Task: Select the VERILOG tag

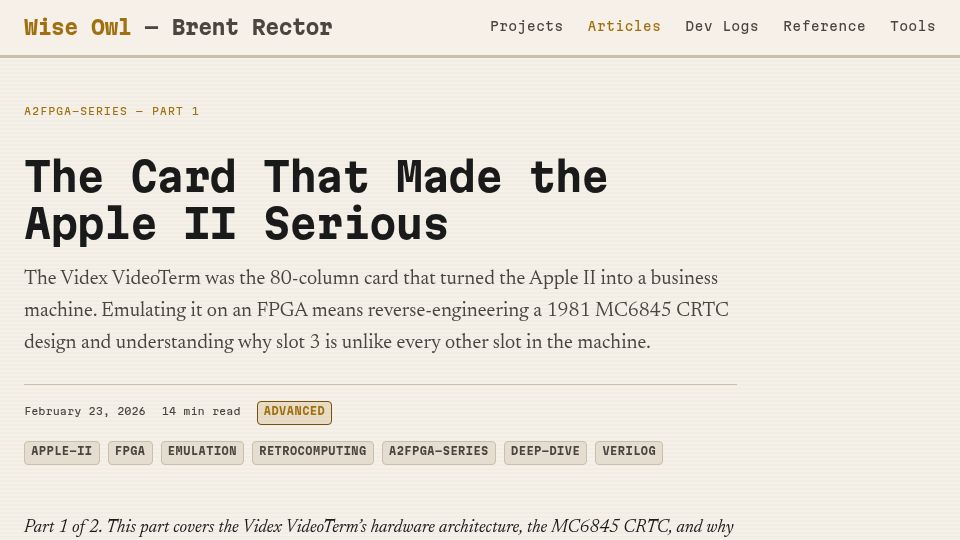Action: click(629, 452)
